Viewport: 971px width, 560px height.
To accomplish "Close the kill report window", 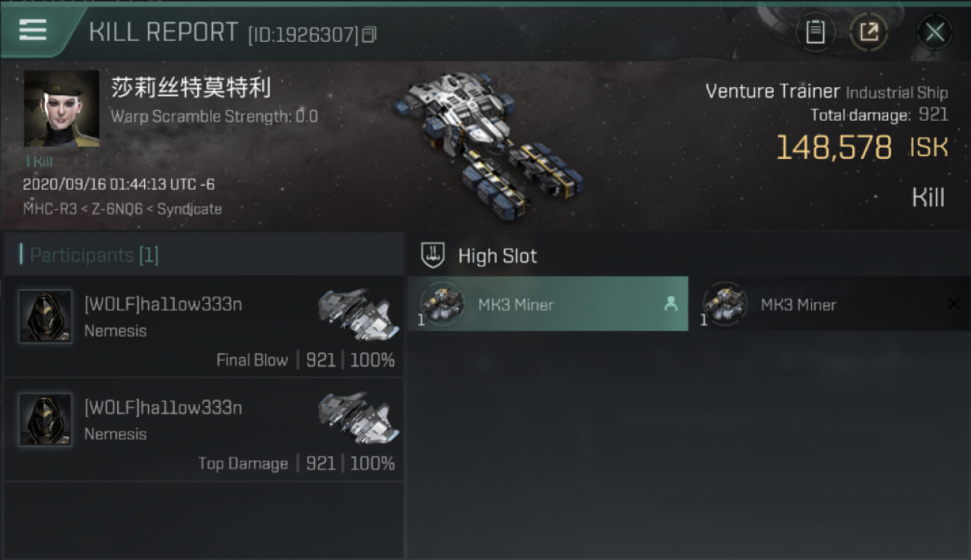I will coord(934,32).
